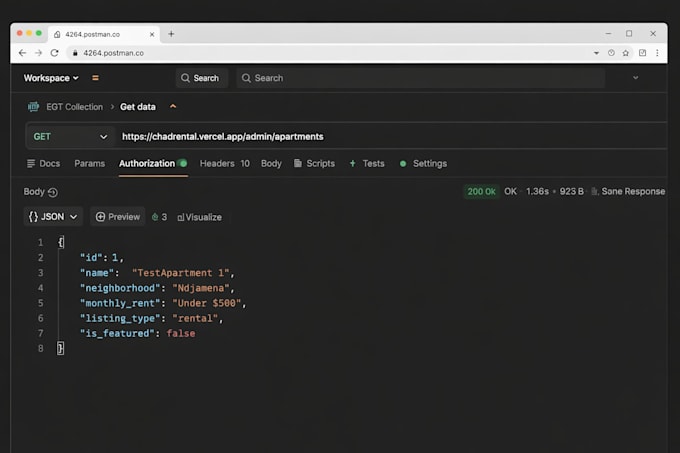Viewport: 680px width, 453px height.
Task: Open the Tests tab
Action: point(367,163)
